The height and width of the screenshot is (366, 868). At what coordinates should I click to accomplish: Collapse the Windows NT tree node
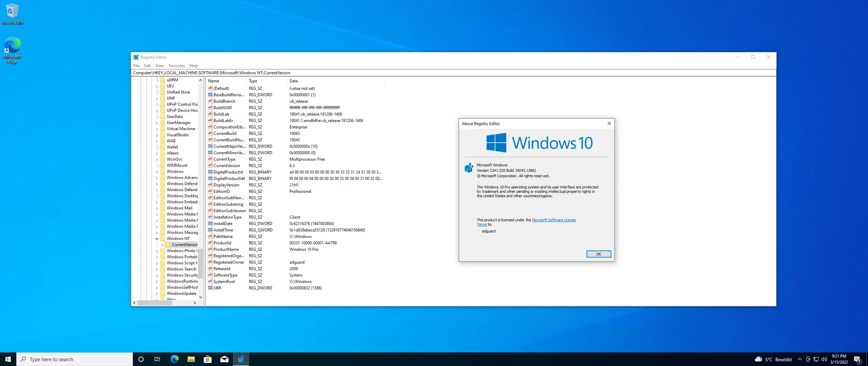pyautogui.click(x=157, y=239)
